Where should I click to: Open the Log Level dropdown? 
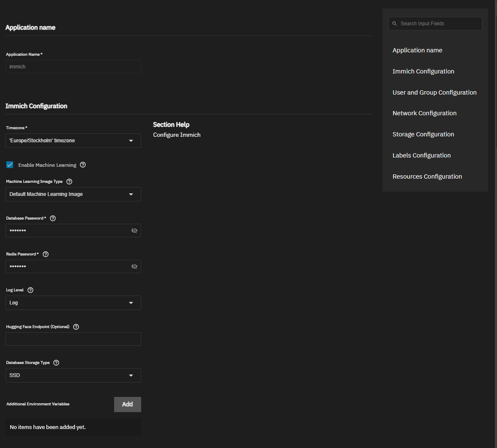[73, 303]
